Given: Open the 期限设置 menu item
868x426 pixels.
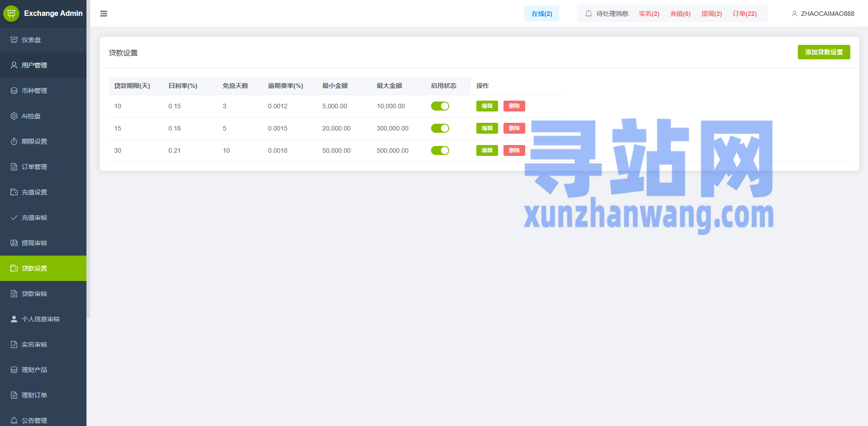Looking at the screenshot, I should click(43, 141).
